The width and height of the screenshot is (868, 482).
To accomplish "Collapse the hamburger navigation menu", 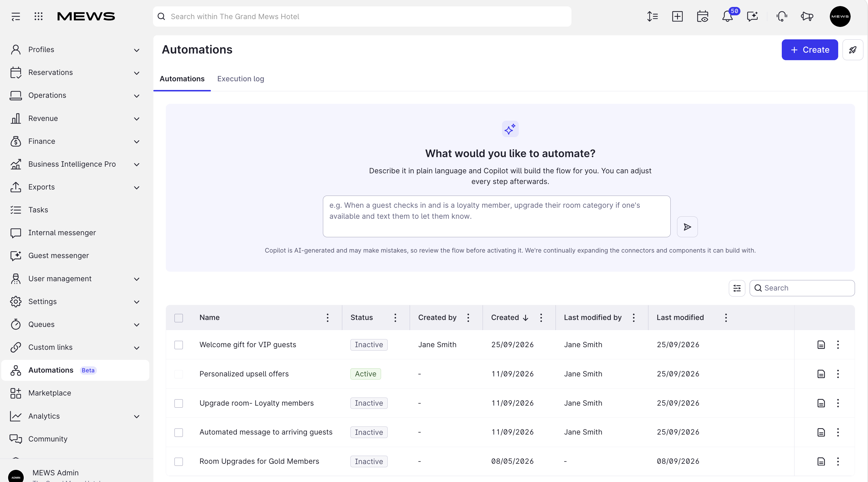I will [16, 16].
